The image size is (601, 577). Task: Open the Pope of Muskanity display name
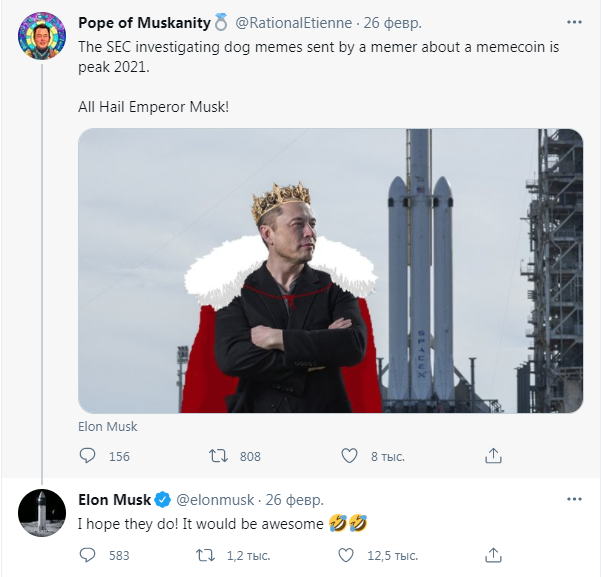tap(144, 22)
